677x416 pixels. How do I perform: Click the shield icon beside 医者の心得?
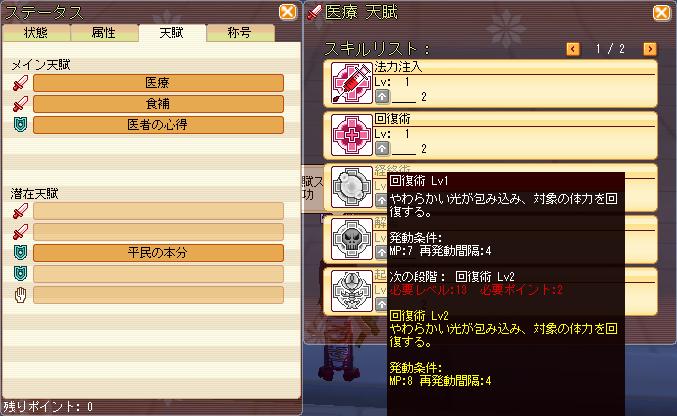coord(20,124)
